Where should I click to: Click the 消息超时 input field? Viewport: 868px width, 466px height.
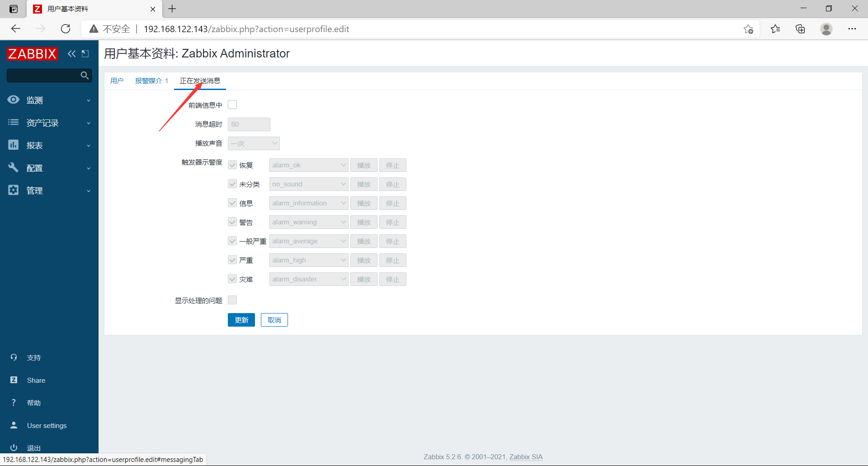[x=249, y=124]
